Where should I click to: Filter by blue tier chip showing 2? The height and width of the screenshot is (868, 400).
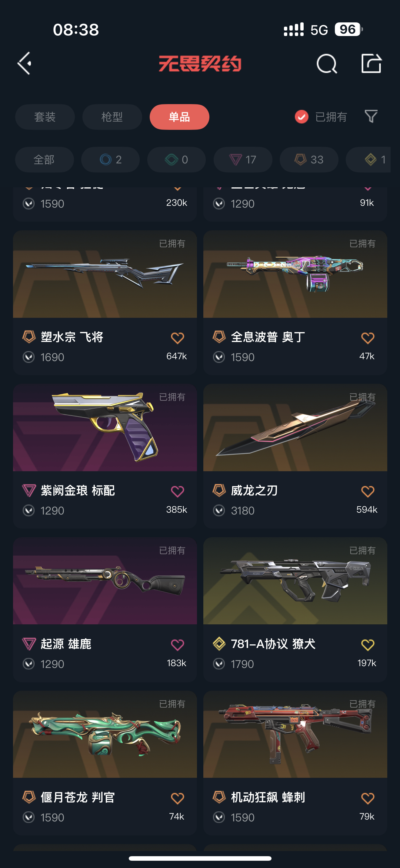pyautogui.click(x=110, y=159)
